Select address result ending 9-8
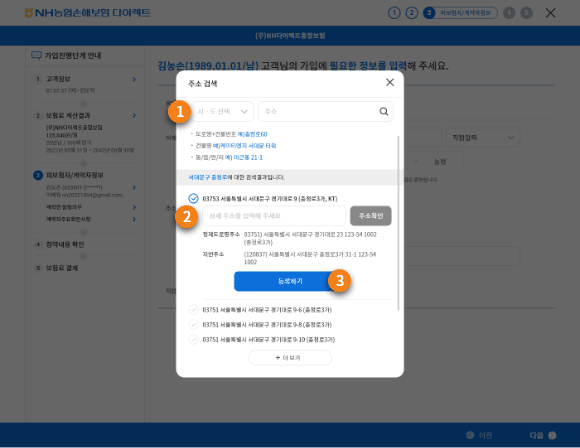Screen dimensions: 580x448 click(193, 324)
